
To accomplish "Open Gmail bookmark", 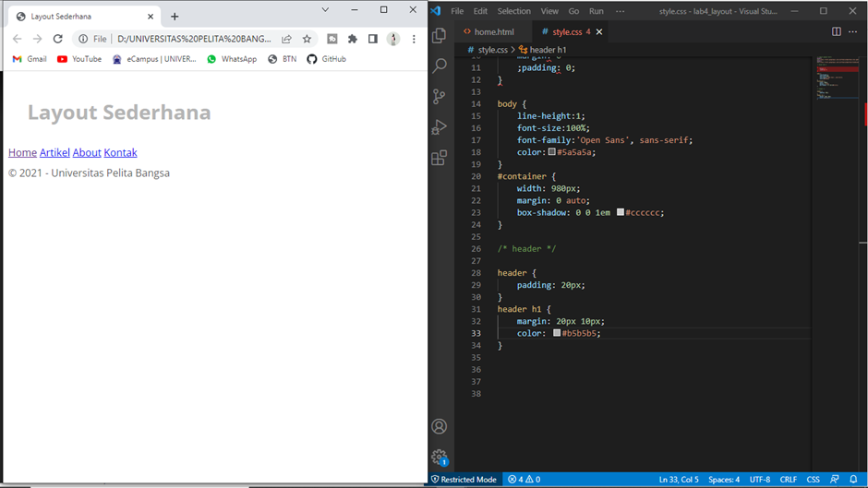I will (x=30, y=59).
